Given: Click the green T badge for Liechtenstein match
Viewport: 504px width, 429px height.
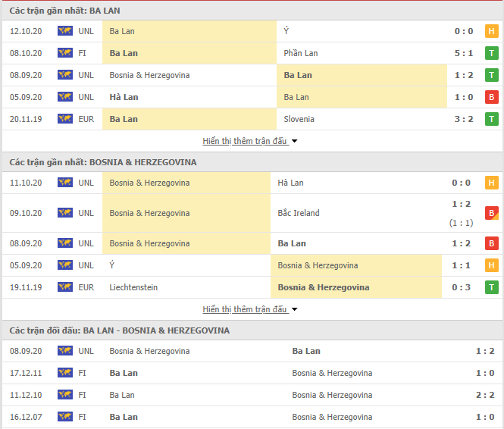Looking at the screenshot, I should click(x=491, y=287).
